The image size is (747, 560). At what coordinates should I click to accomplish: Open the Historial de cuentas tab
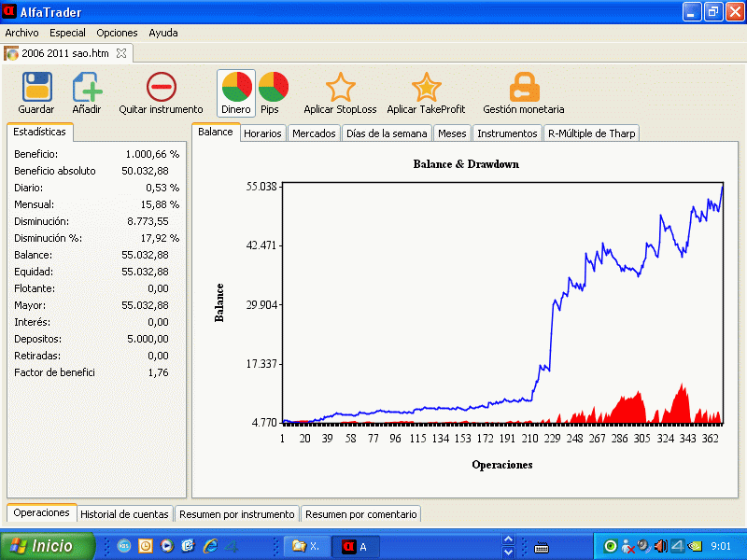(124, 514)
